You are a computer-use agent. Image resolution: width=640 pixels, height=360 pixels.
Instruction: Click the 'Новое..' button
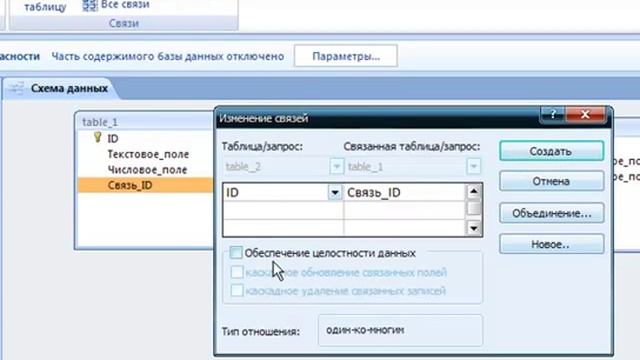point(551,244)
